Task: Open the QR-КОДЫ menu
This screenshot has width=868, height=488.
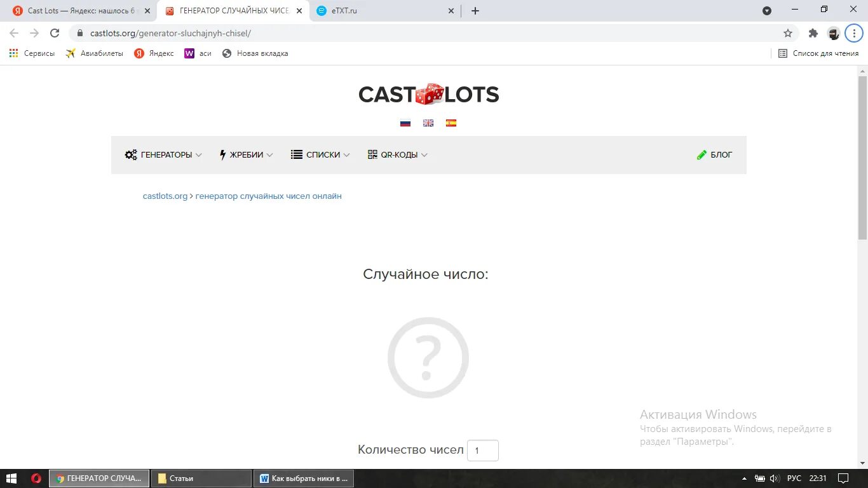Action: coord(398,154)
